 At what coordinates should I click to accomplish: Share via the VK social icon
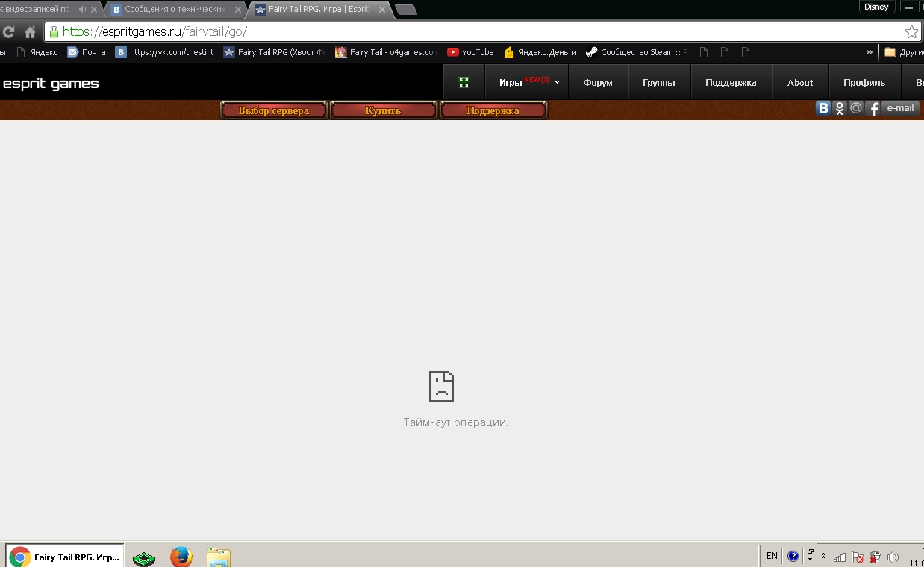coord(823,108)
